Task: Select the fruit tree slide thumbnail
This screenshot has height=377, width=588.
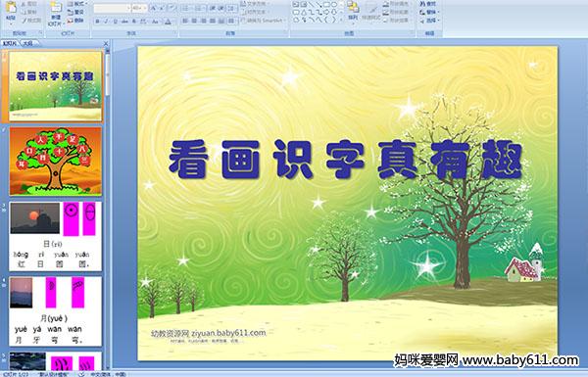Action: 56,162
